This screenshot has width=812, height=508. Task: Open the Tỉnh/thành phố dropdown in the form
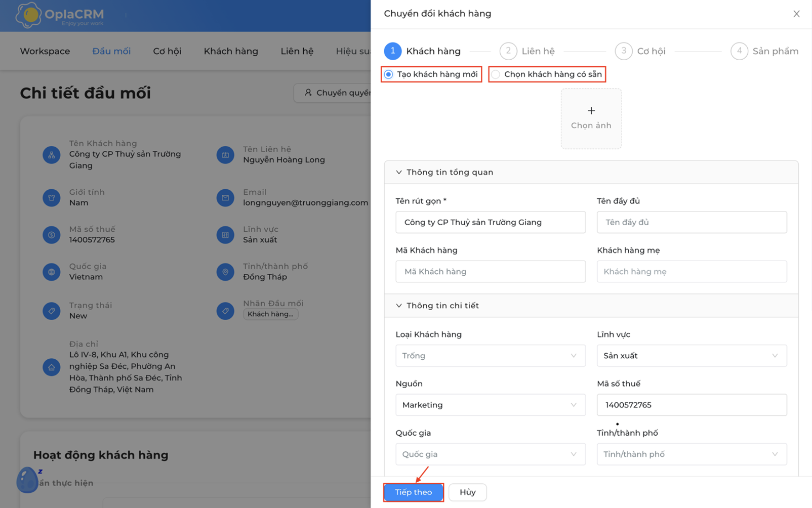[692, 454]
